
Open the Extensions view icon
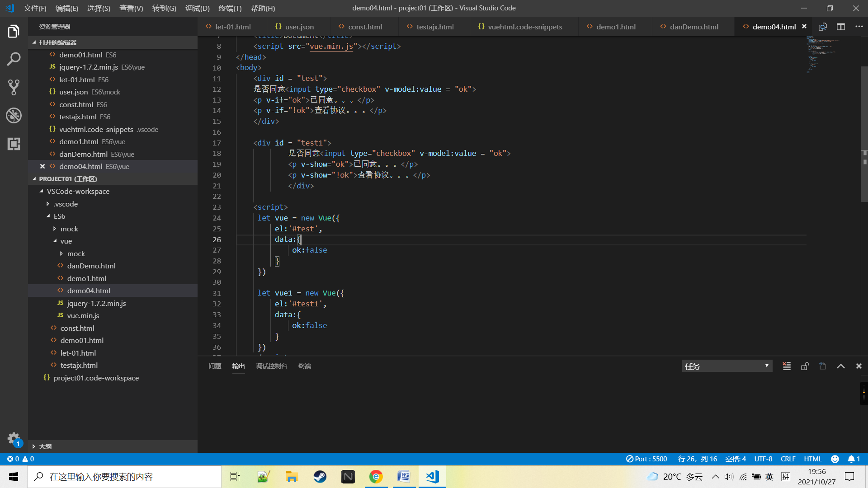tap(14, 144)
